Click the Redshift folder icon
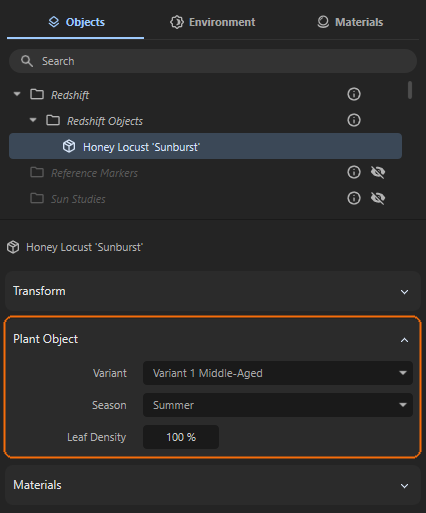The width and height of the screenshot is (426, 513). click(x=37, y=94)
